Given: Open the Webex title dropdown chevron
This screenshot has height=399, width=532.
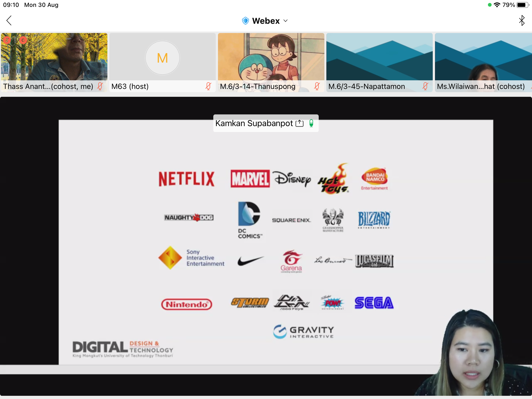Looking at the screenshot, I should point(285,21).
